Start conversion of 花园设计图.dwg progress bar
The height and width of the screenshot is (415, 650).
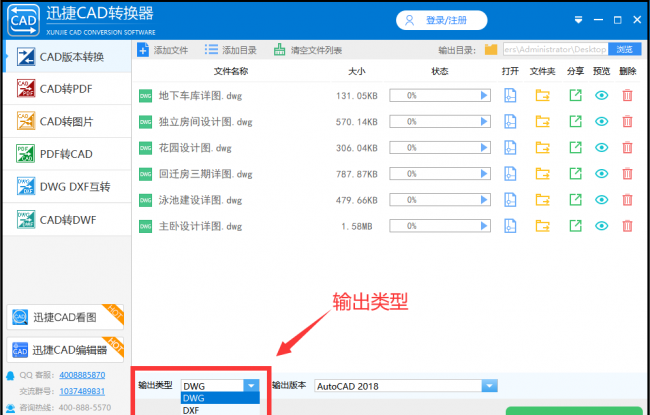[483, 148]
